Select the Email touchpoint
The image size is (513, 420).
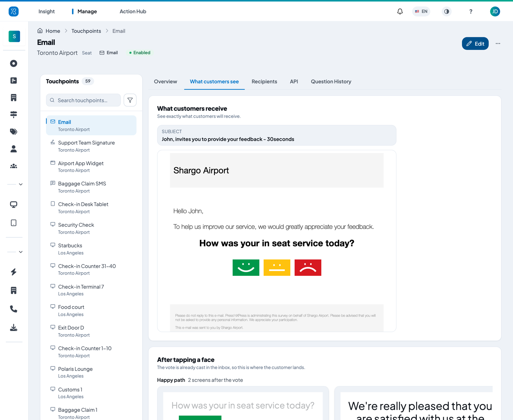(91, 125)
